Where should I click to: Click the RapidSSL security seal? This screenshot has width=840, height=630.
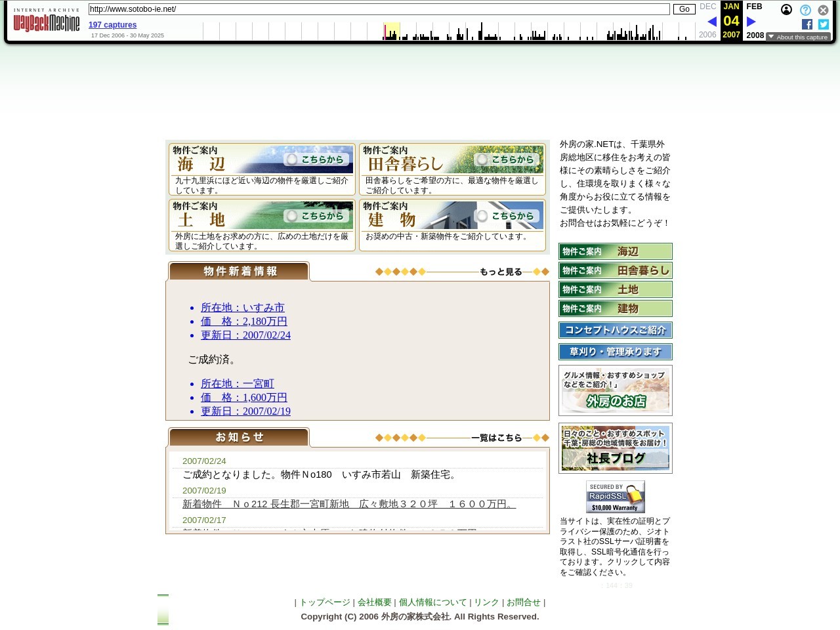(616, 497)
